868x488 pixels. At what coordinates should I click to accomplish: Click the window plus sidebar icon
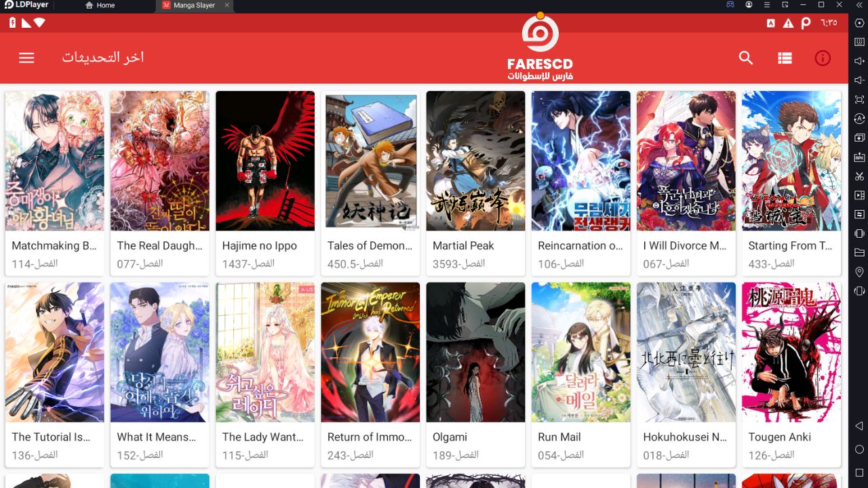coord(859,138)
